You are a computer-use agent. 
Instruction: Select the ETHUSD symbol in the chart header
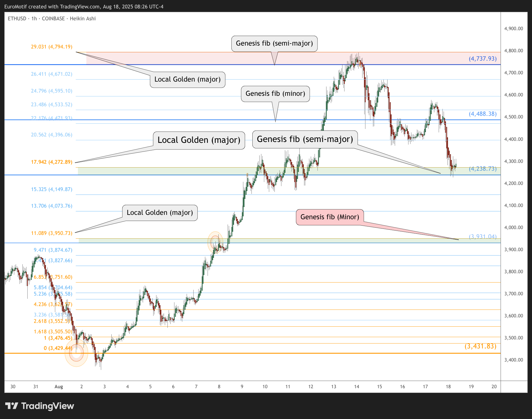click(17, 19)
